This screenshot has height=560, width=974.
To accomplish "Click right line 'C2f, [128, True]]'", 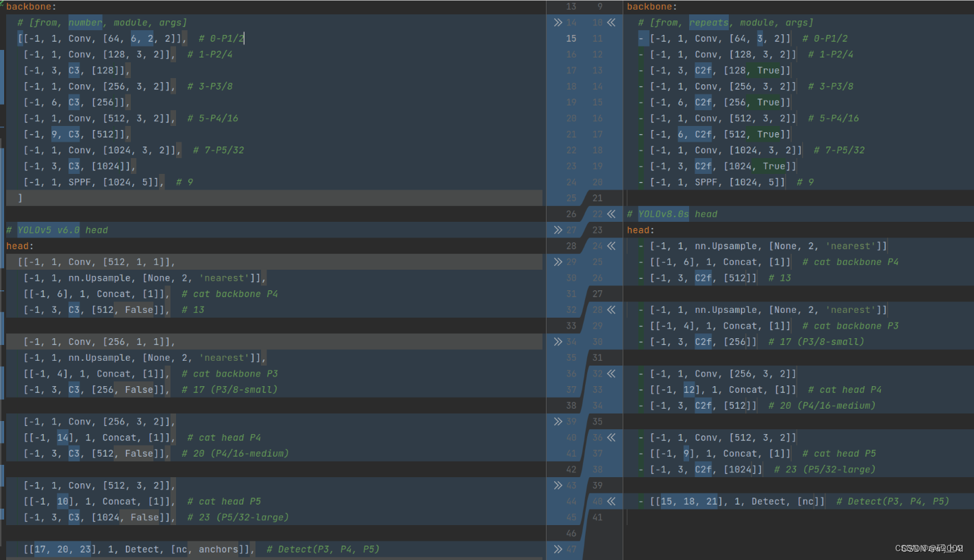I will click(x=714, y=71).
